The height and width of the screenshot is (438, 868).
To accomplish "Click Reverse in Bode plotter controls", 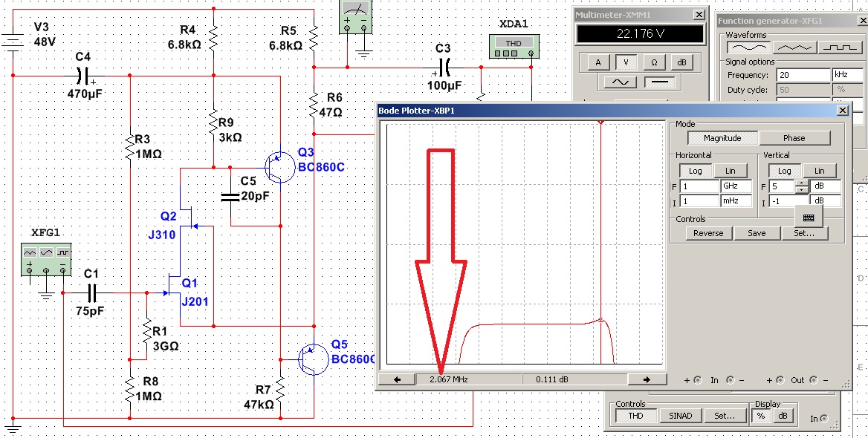I will 708,233.
